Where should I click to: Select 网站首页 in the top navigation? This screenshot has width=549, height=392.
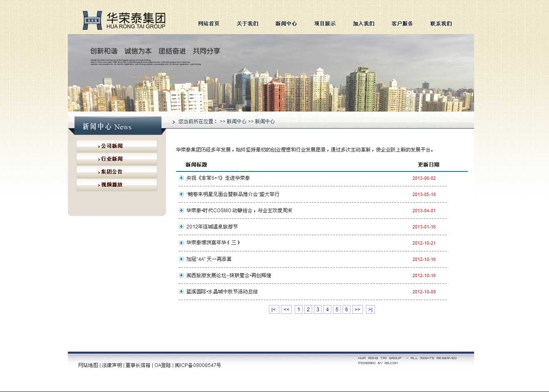click(209, 24)
